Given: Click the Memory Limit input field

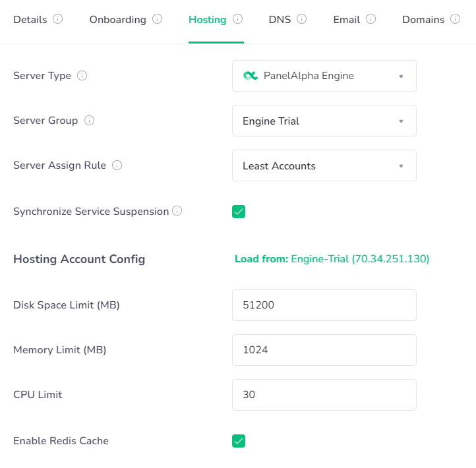Looking at the screenshot, I should pos(324,350).
